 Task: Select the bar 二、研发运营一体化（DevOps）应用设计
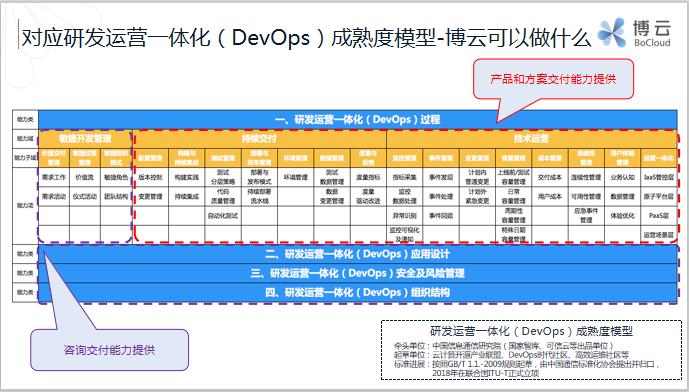pos(358,254)
